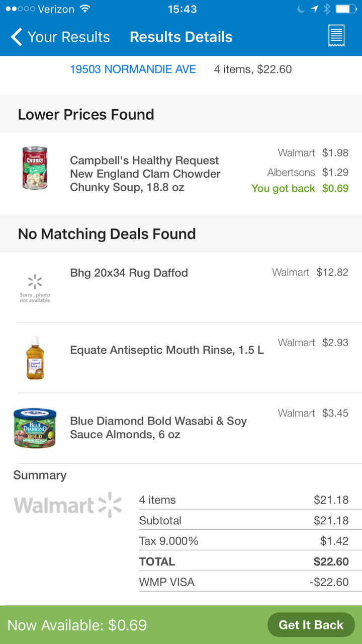Tap the Walmart logo in Summary

pyautogui.click(x=68, y=505)
